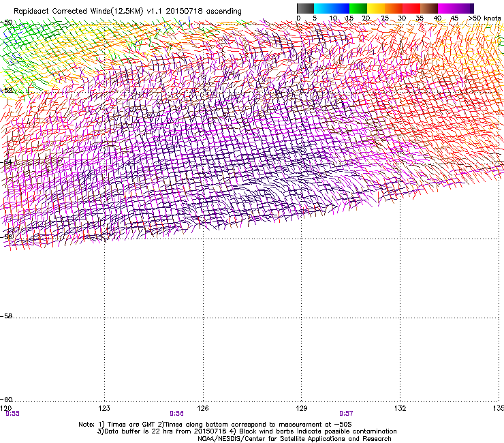The height and width of the screenshot is (443, 504).
Task: Click the green 15-20 knots legend swatch
Action: pyautogui.click(x=358, y=8)
